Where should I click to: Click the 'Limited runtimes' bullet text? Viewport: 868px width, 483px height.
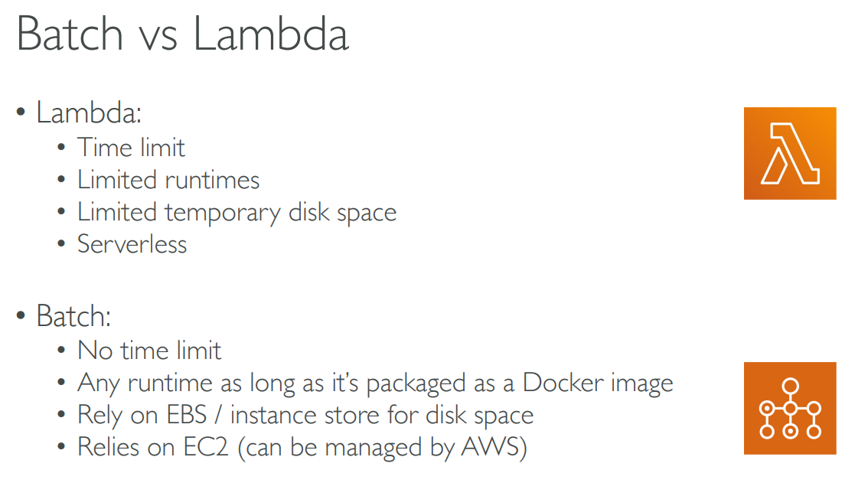pos(168,180)
